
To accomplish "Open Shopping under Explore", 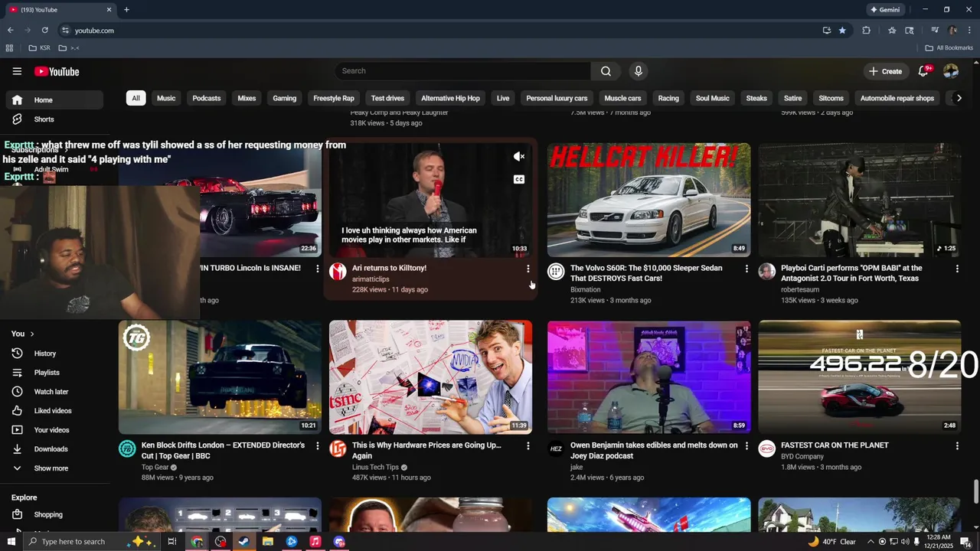I will [x=54, y=515].
